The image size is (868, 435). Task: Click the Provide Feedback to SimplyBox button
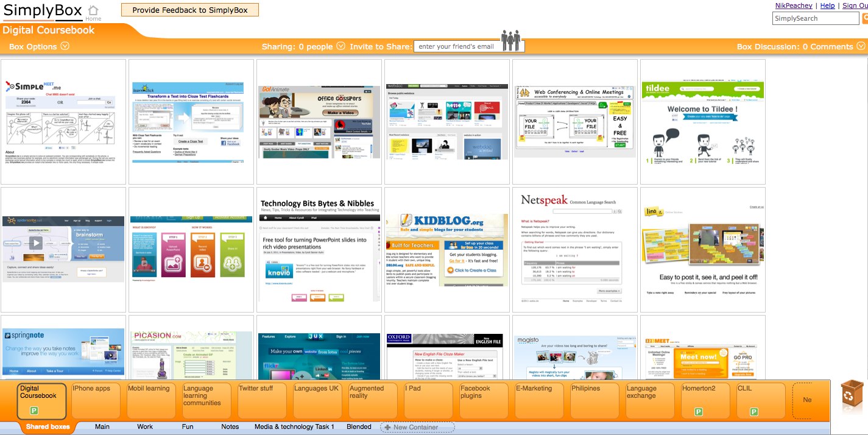pos(189,9)
